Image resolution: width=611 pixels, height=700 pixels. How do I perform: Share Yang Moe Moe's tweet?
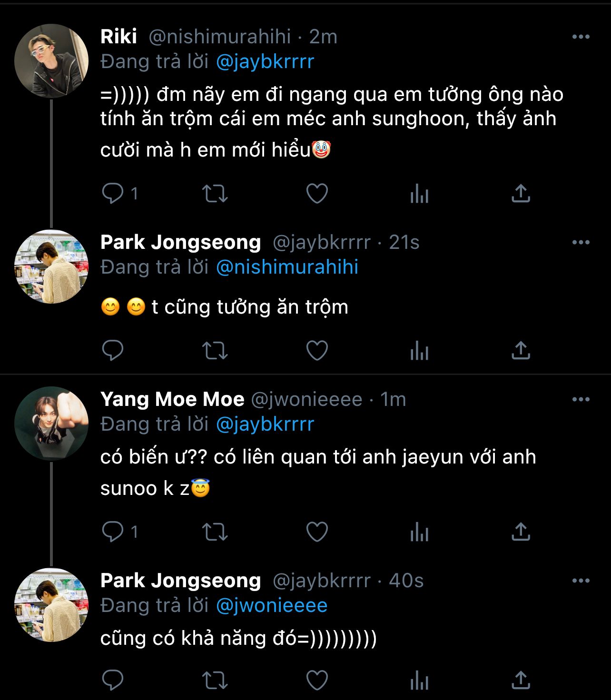pyautogui.click(x=521, y=532)
